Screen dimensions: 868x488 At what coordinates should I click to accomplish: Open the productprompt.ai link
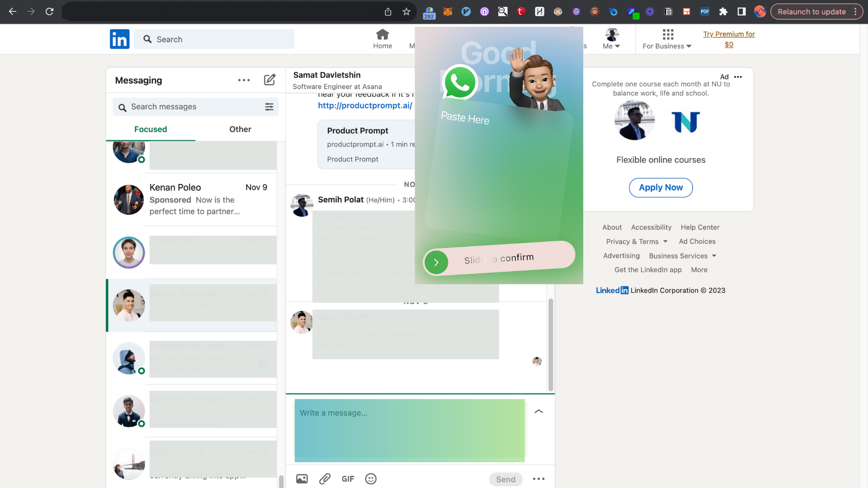tap(365, 105)
